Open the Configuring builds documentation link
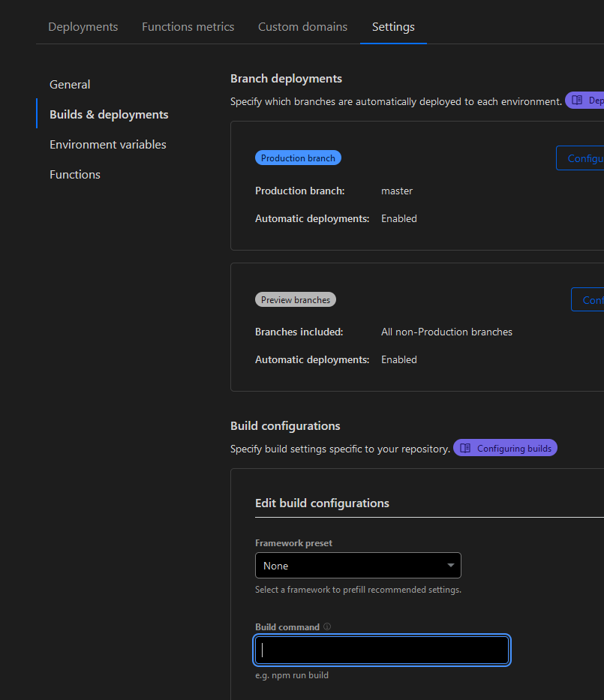The width and height of the screenshot is (604, 700). (x=513, y=449)
